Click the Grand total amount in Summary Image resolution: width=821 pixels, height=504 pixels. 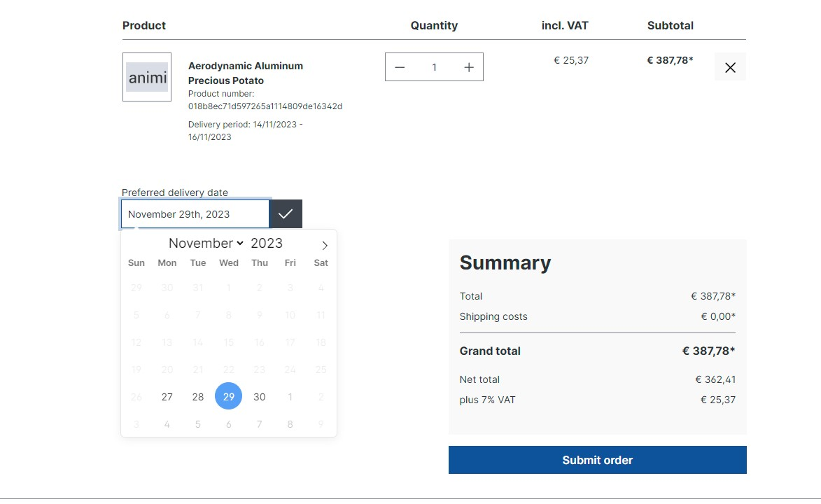pyautogui.click(x=709, y=351)
